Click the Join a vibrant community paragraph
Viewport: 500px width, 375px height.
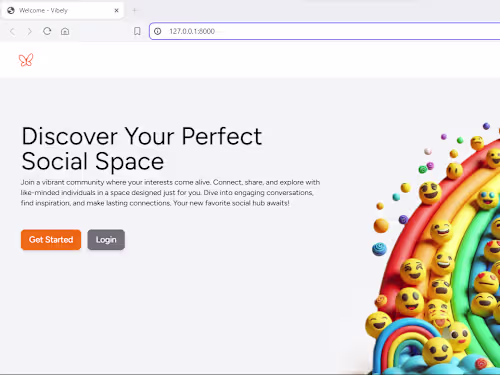170,193
